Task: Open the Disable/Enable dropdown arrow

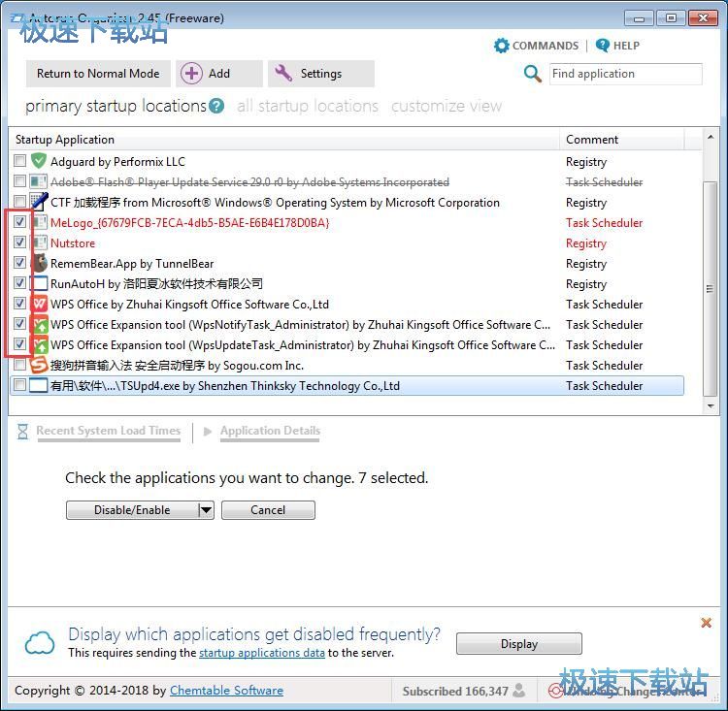Action: tap(206, 510)
